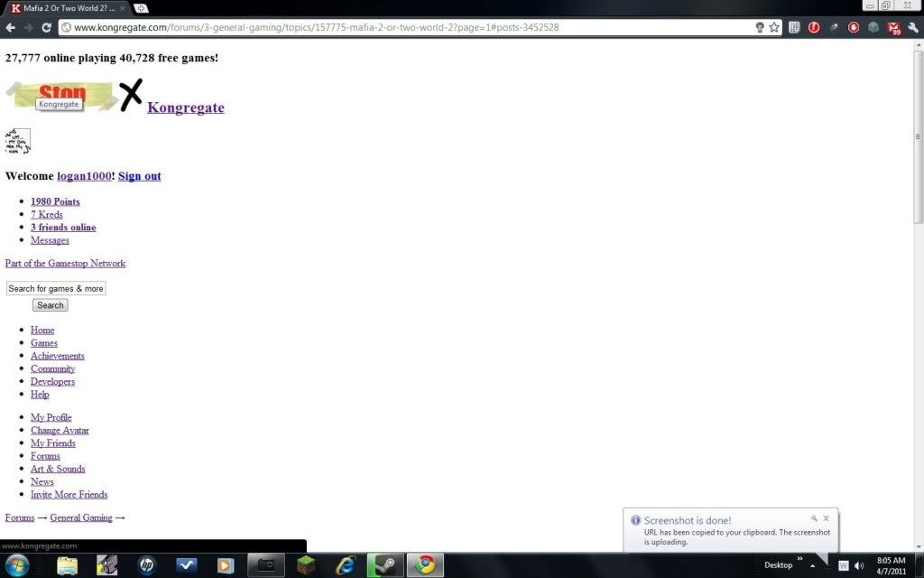The image size is (924, 578).
Task: Click the red exclamation mark extension icon
Action: coord(814,27)
